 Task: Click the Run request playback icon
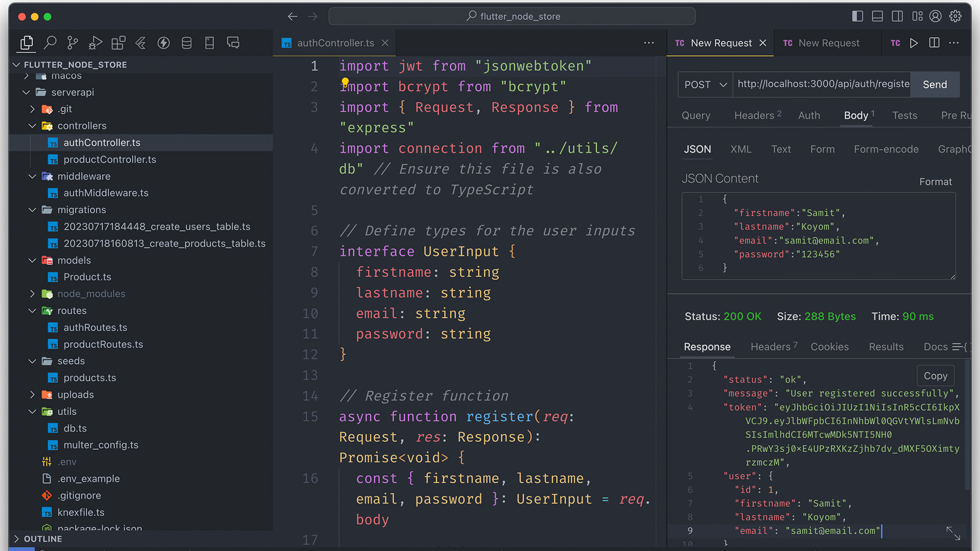coord(913,42)
